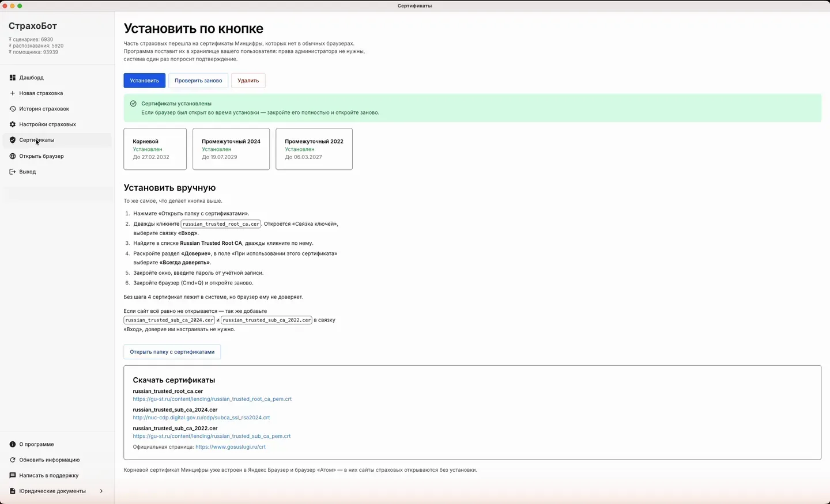
Task: Go to Новая страховка in the sidebar
Action: pos(57,93)
